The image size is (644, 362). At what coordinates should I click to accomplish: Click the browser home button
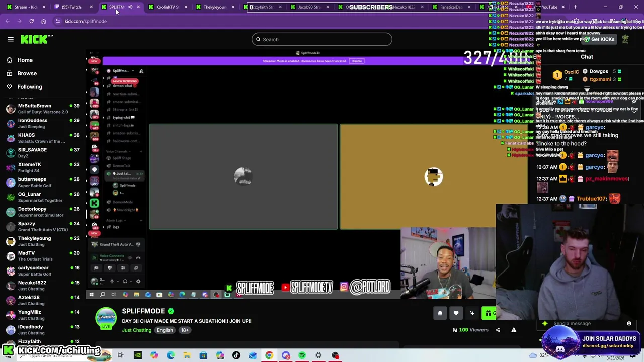point(43,21)
